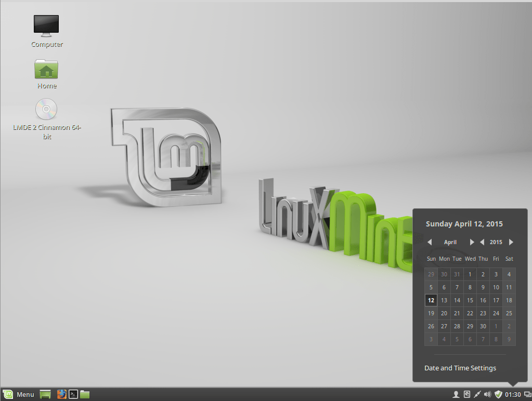Select April 11 in the calendar
Image resolution: width=532 pixels, height=401 pixels.
[x=509, y=287]
